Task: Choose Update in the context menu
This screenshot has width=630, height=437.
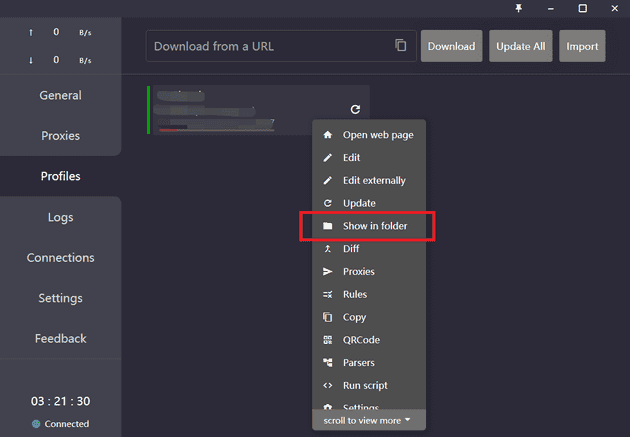Action: click(x=359, y=204)
